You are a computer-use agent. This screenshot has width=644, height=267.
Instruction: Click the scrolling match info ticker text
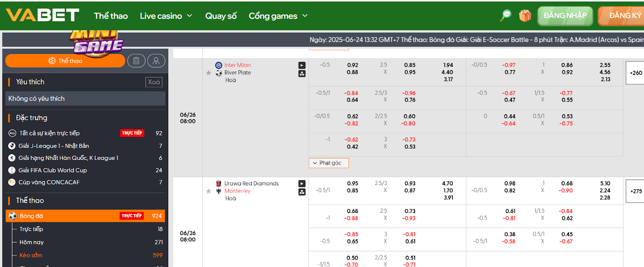pyautogui.click(x=477, y=40)
